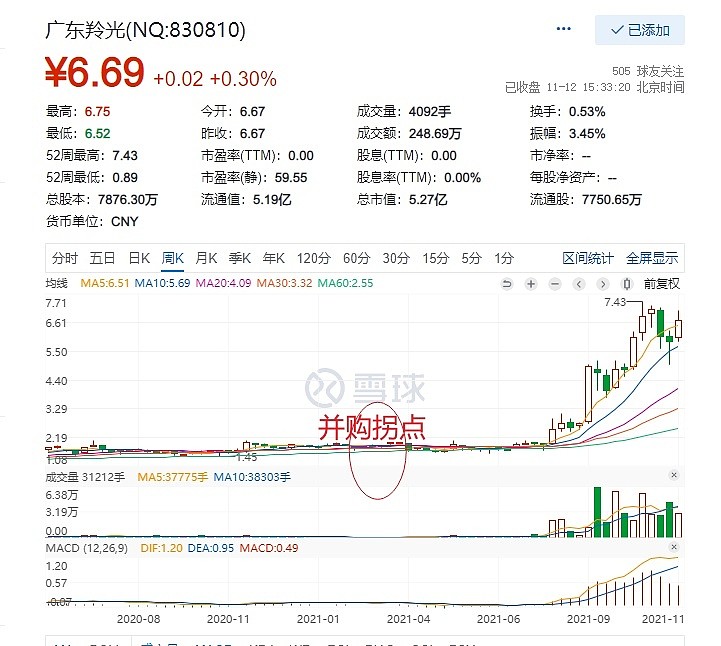Click the 成交量 value 4092手
The height and width of the screenshot is (646, 721).
(430, 112)
